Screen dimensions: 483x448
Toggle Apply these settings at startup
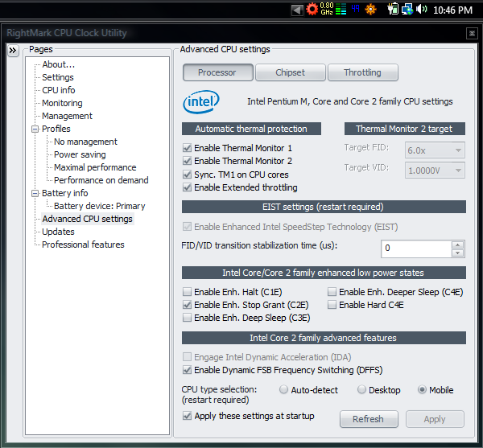[187, 416]
